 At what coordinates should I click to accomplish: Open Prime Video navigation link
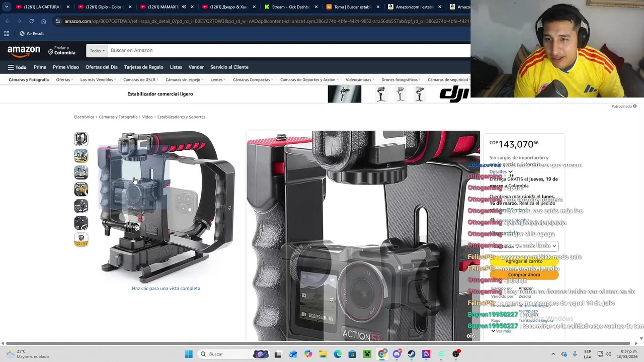pos(66,67)
